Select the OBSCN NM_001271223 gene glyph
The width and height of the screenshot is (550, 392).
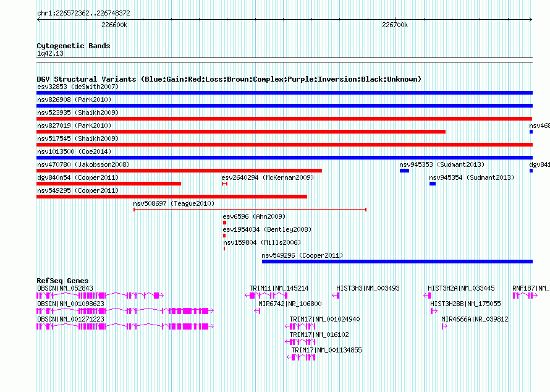125,326
